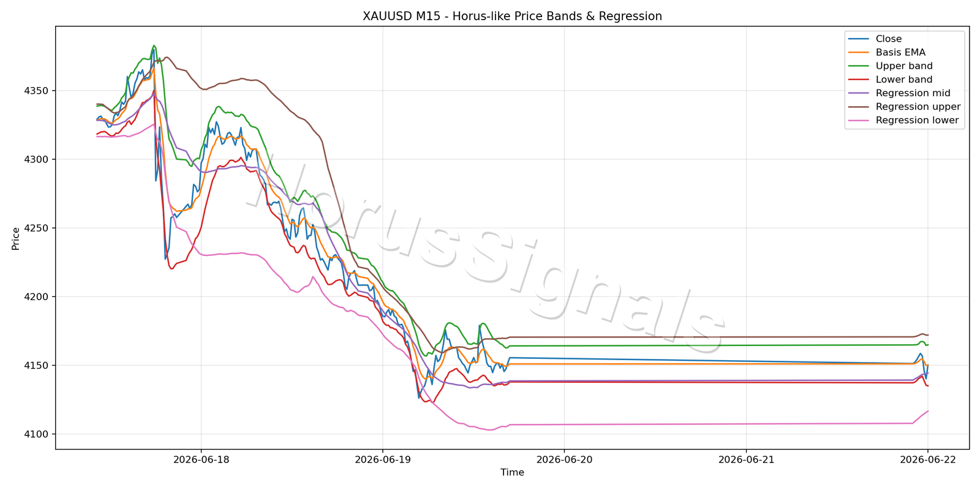Image resolution: width=980 pixels, height=490 pixels.
Task: Click the "4300" price axis label
Action: [36, 159]
